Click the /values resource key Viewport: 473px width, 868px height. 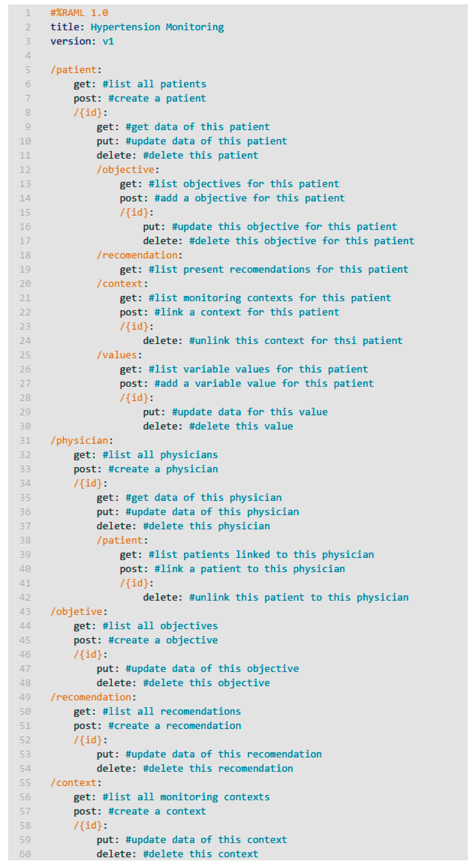(x=117, y=355)
